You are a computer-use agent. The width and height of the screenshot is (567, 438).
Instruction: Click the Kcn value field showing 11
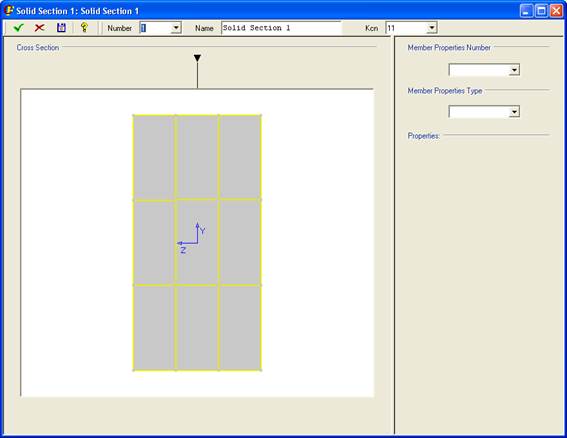coord(406,28)
